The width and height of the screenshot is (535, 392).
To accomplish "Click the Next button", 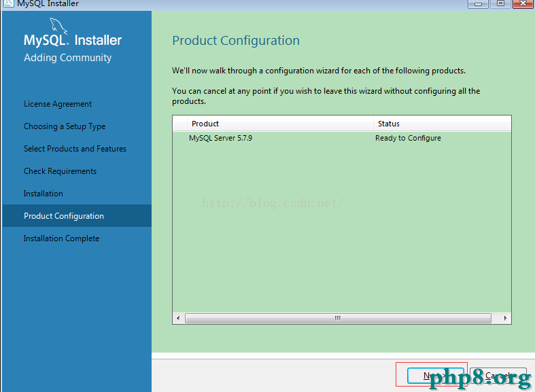I will (x=436, y=376).
